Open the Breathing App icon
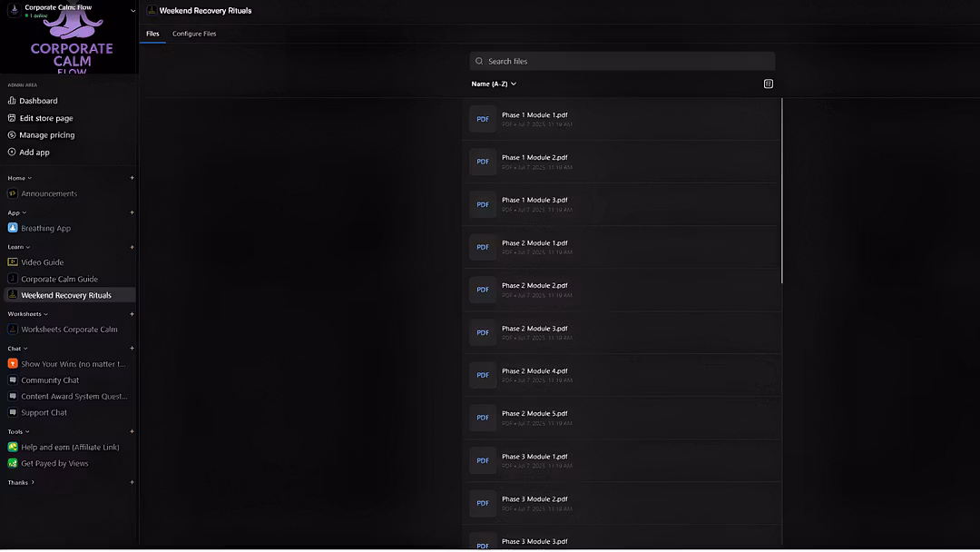The height and width of the screenshot is (552, 980). point(13,229)
